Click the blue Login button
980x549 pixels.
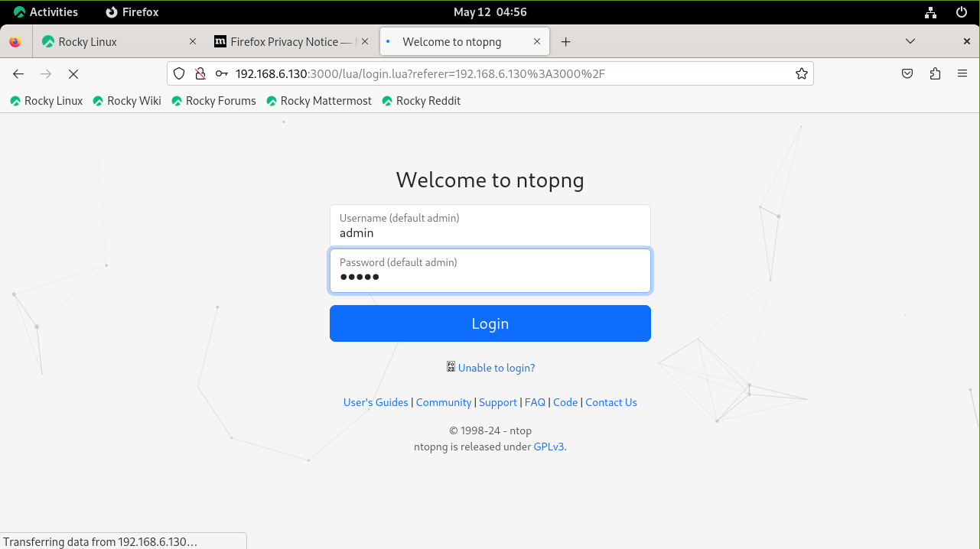(x=490, y=323)
